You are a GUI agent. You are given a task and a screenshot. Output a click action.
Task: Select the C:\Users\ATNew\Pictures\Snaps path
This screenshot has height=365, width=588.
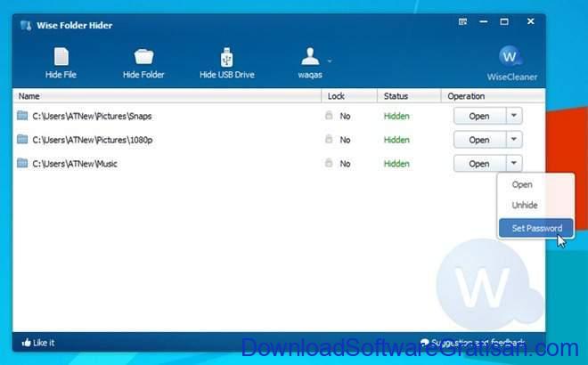pyautogui.click(x=93, y=116)
